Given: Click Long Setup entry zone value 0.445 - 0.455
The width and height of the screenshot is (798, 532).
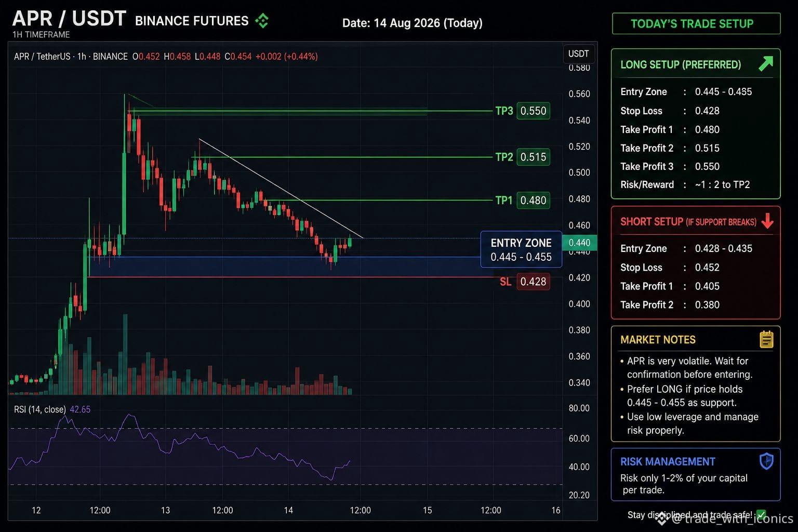Looking at the screenshot, I should pos(723,91).
